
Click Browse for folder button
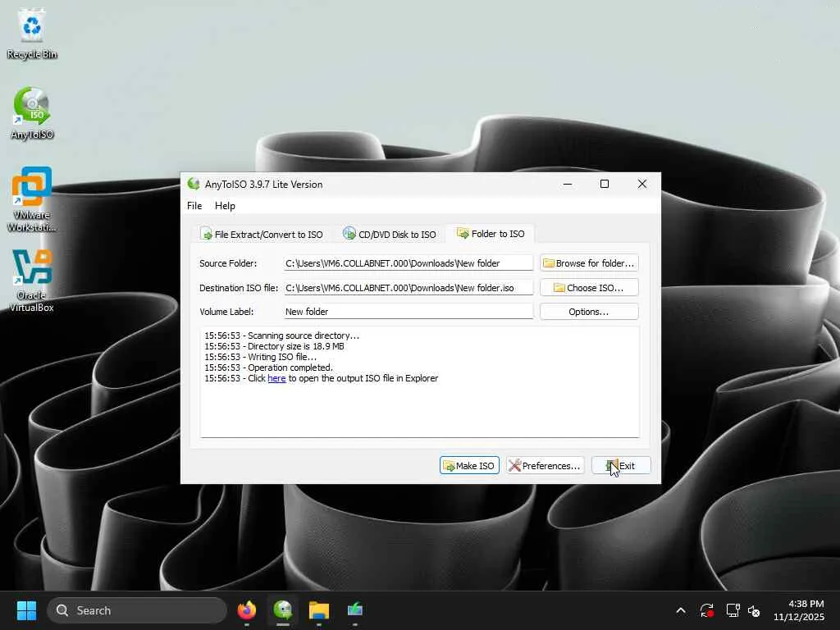pyautogui.click(x=589, y=263)
